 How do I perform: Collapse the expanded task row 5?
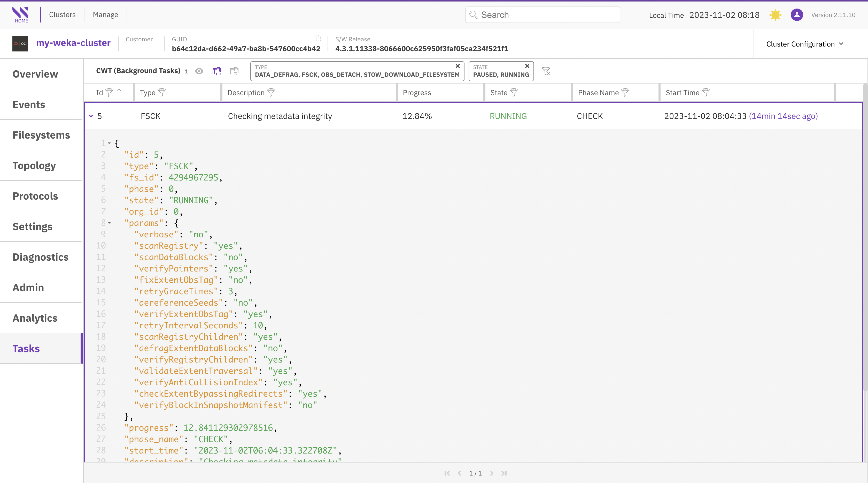coord(91,116)
